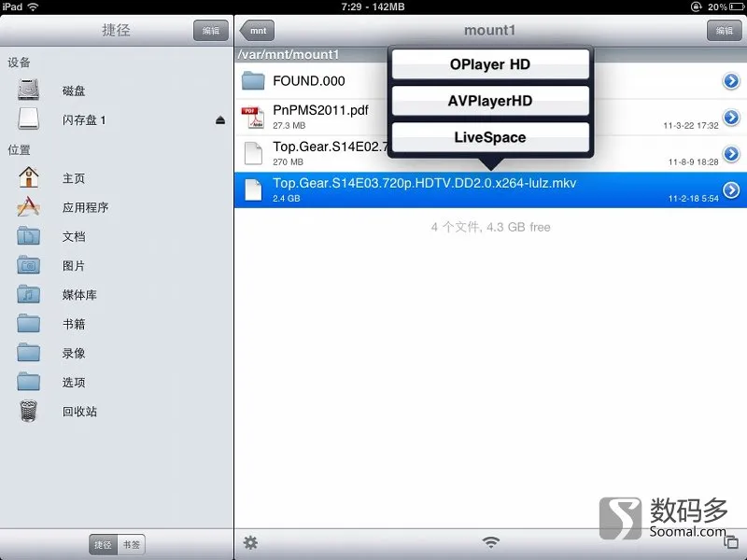Screen dimensions: 747x560
Task: Go to 图片 location
Action: pos(74,266)
